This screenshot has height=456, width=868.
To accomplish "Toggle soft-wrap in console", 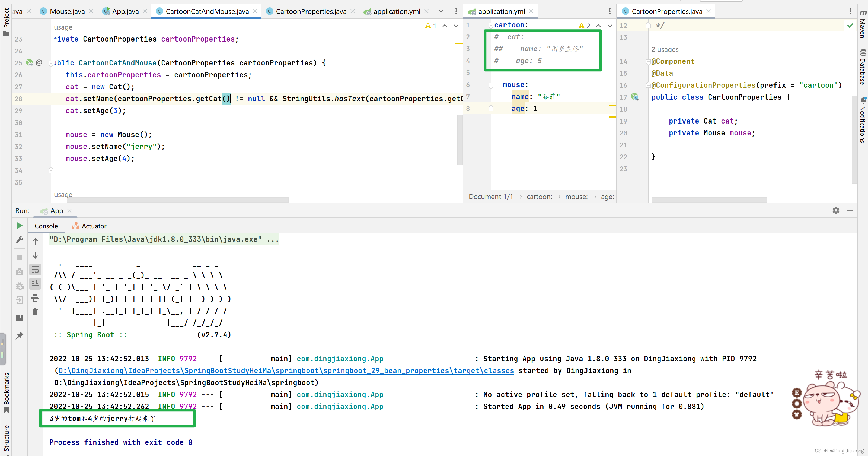I will click(35, 270).
